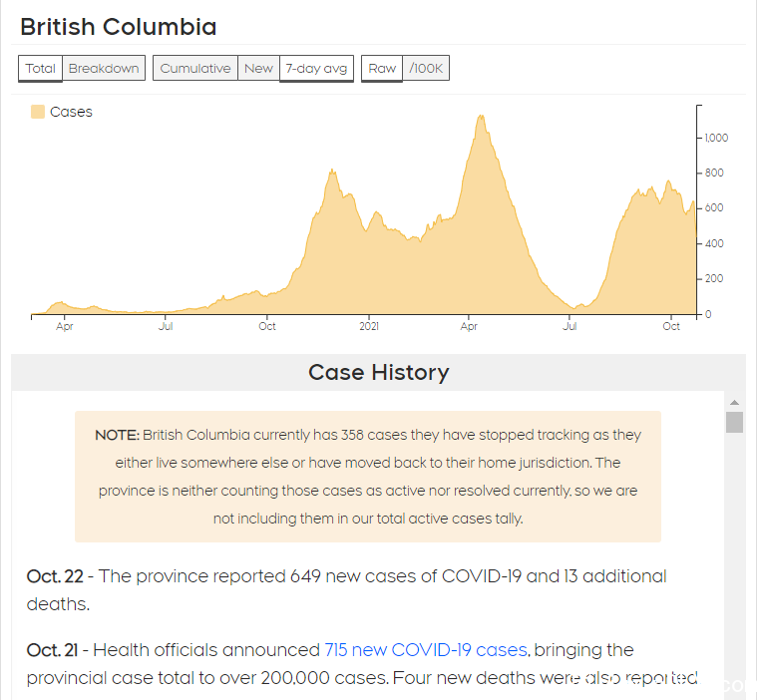Click the Oct. 22 case entry
Viewport: 762px width, 700px height.
[346, 589]
